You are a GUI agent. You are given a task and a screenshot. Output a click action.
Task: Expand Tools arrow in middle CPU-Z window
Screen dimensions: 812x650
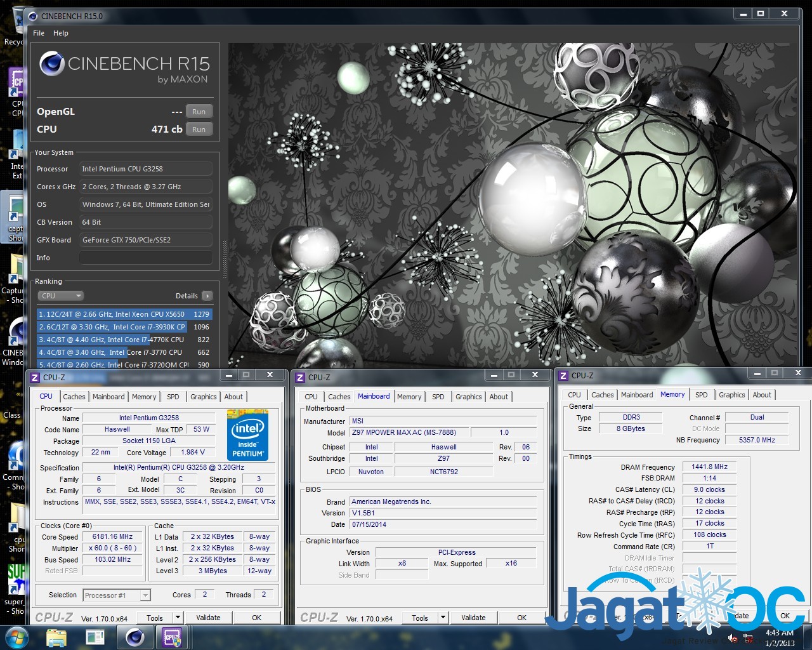coord(443,618)
